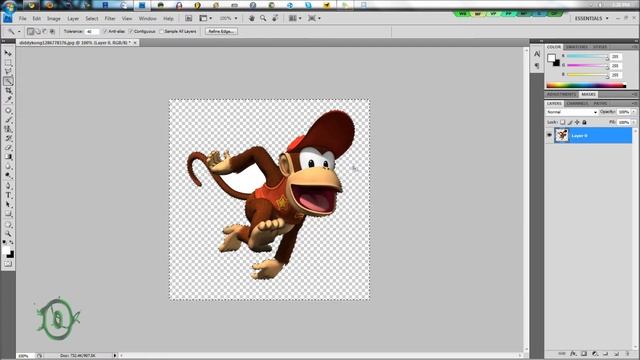Toggle lock all for layer

(584, 122)
